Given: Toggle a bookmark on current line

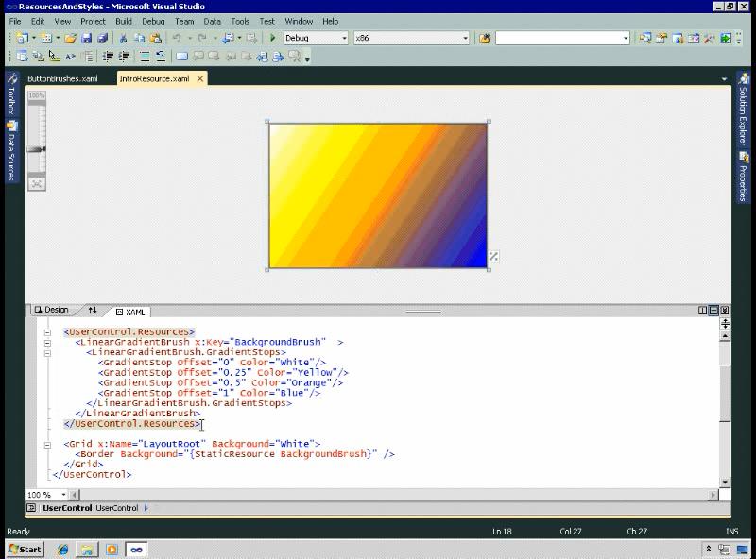Looking at the screenshot, I should (x=181, y=57).
